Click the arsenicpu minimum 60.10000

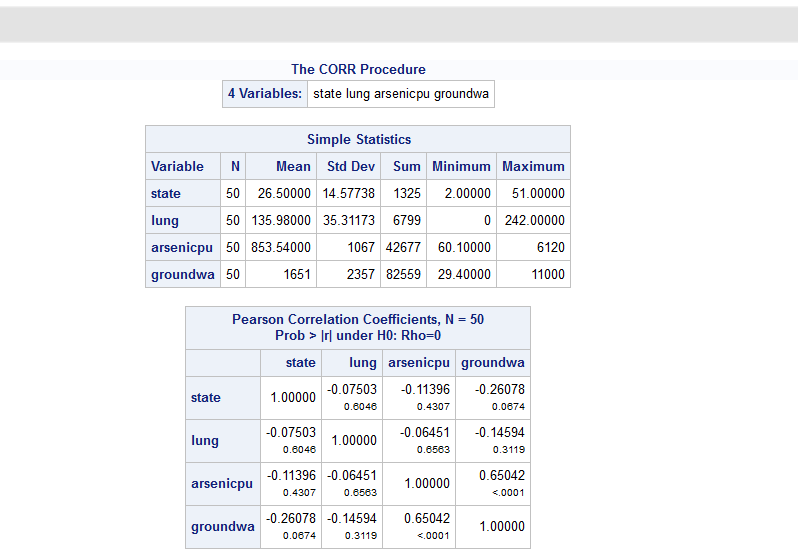coord(464,247)
